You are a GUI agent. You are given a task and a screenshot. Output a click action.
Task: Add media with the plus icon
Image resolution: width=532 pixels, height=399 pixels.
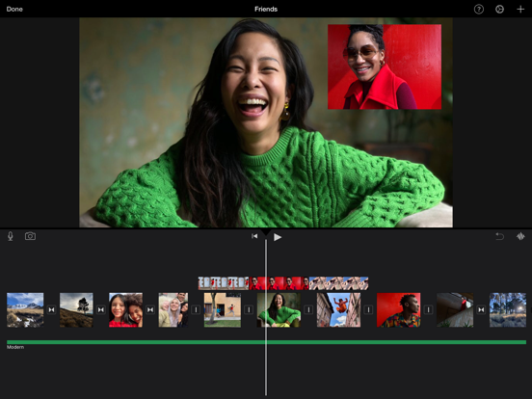[520, 10]
